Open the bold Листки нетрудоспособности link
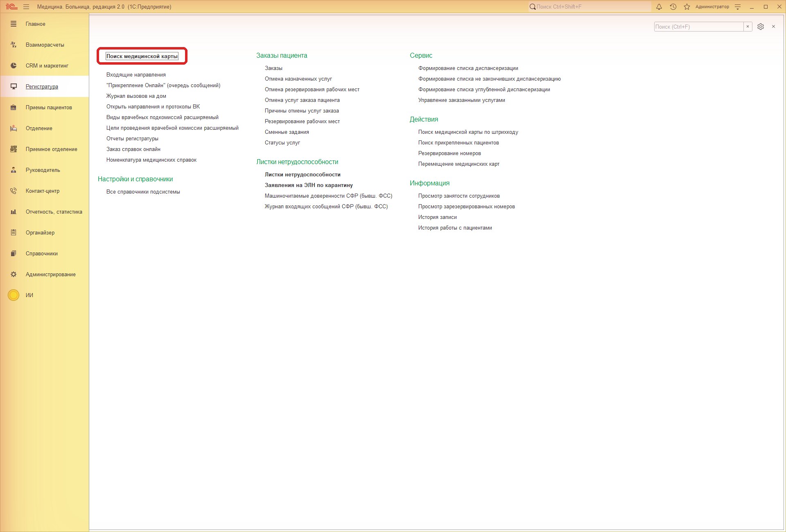The width and height of the screenshot is (786, 532). 303,174
